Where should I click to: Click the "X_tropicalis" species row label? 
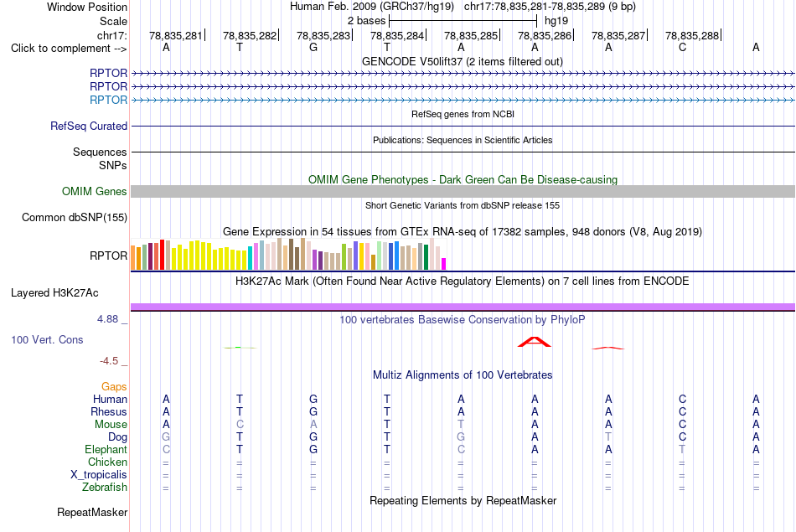pos(99,475)
